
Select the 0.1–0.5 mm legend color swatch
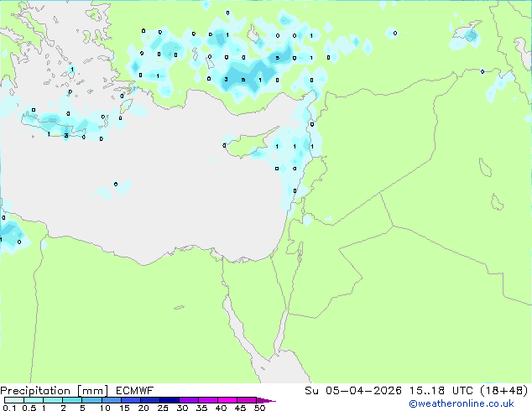click(14, 400)
